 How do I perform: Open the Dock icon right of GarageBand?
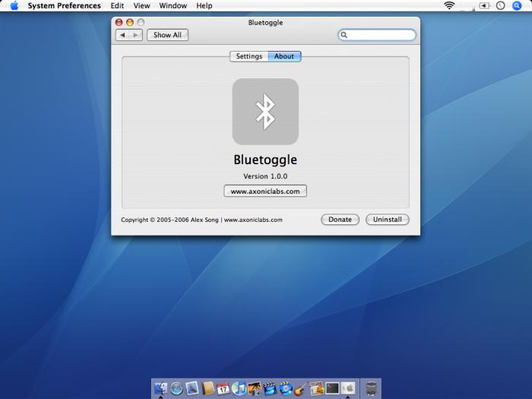(x=317, y=388)
